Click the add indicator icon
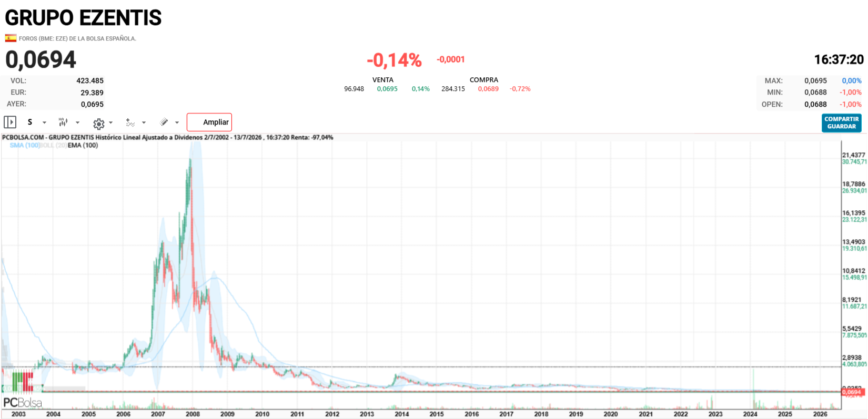The image size is (868, 419). (130, 122)
